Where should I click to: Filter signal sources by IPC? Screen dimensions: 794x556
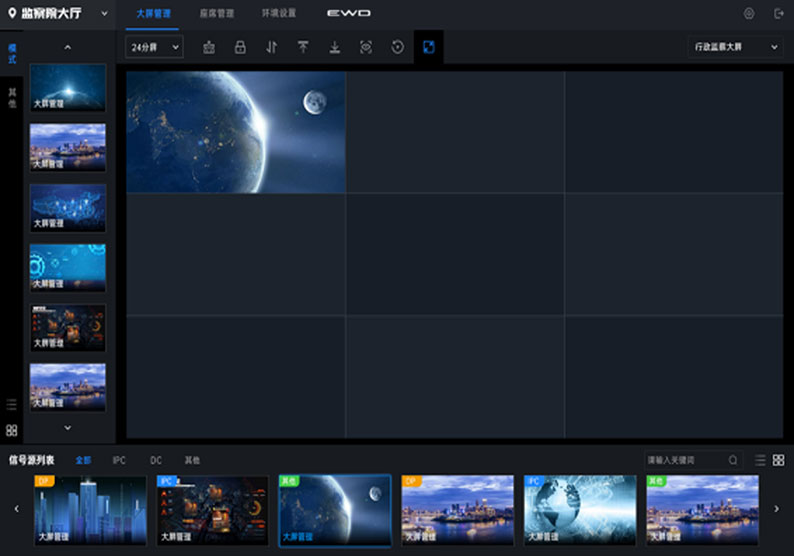click(119, 460)
